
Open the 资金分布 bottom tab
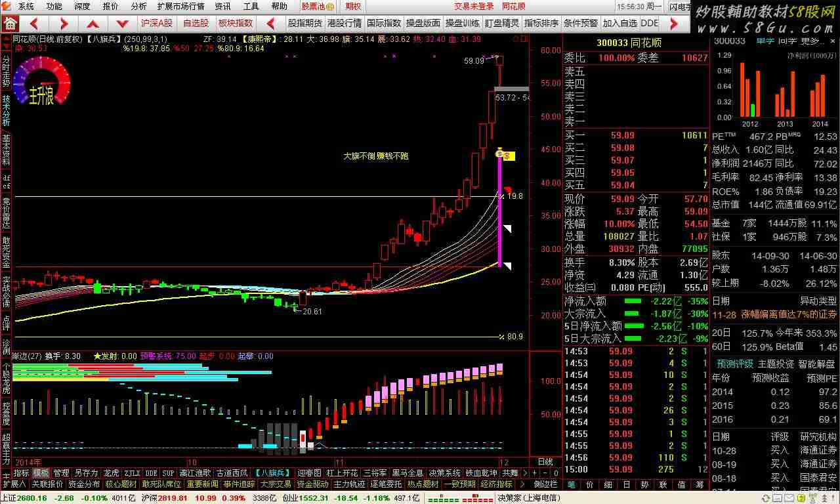tap(84, 484)
